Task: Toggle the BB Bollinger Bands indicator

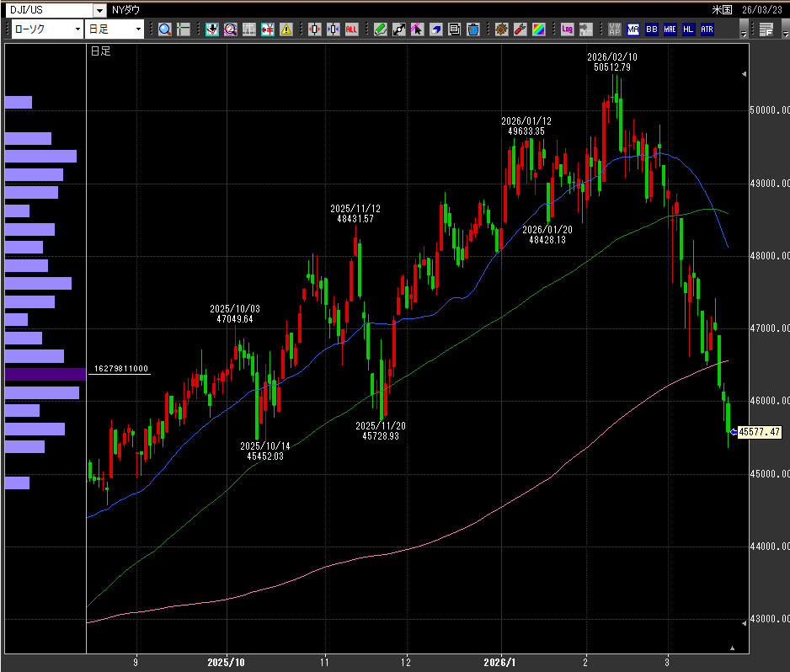Action: (x=651, y=29)
